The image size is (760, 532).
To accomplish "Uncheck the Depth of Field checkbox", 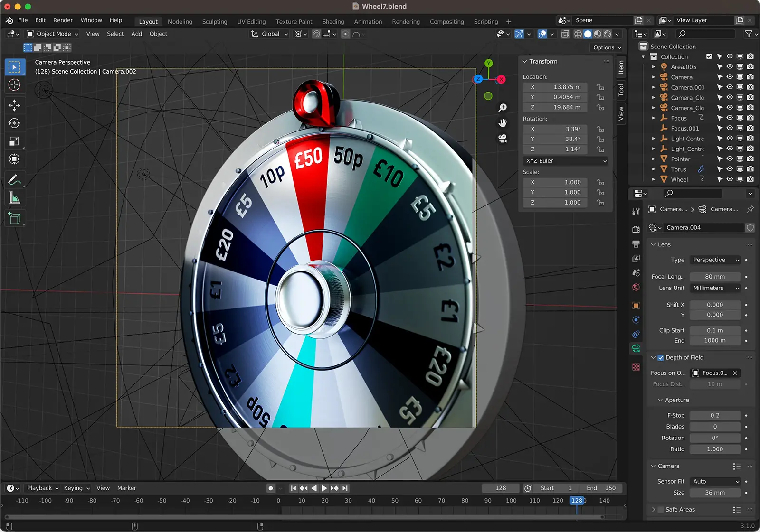I will tap(660, 357).
